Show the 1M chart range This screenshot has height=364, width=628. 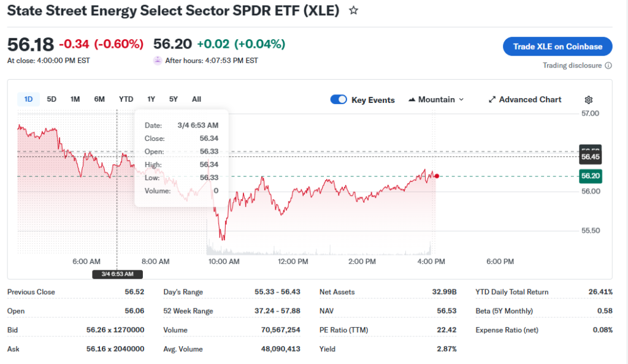click(75, 99)
